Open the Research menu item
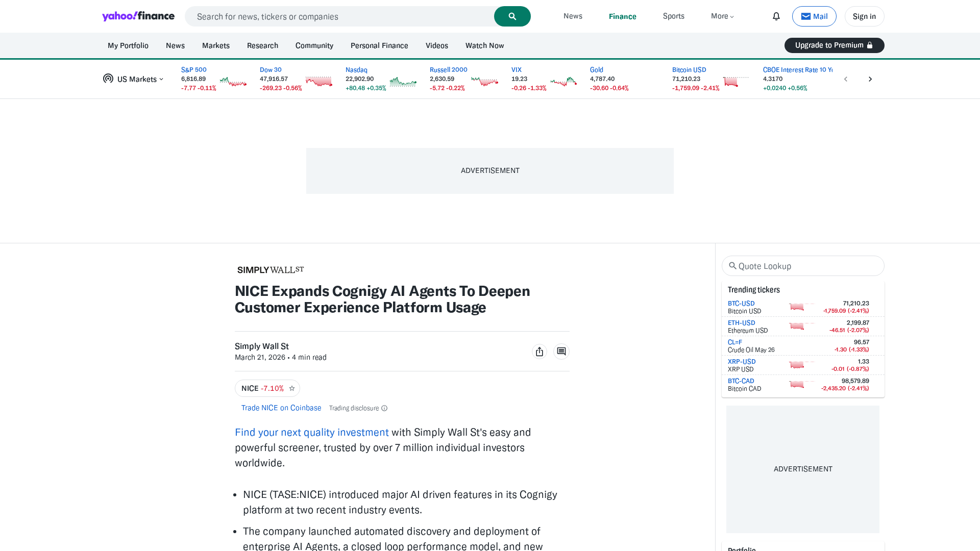980x551 pixels. click(262, 45)
